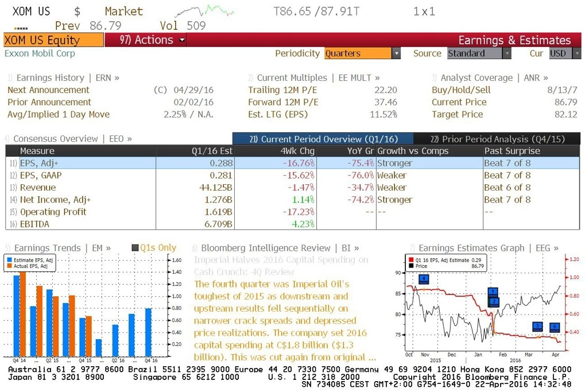Click event marker 4 on the estimates graph
Viewport: 585px width, 392px height.
click(424, 279)
